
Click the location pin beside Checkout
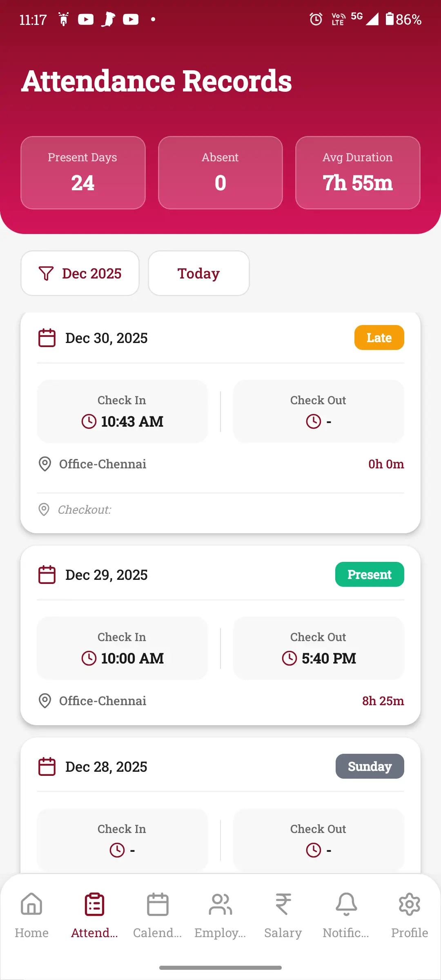click(44, 510)
